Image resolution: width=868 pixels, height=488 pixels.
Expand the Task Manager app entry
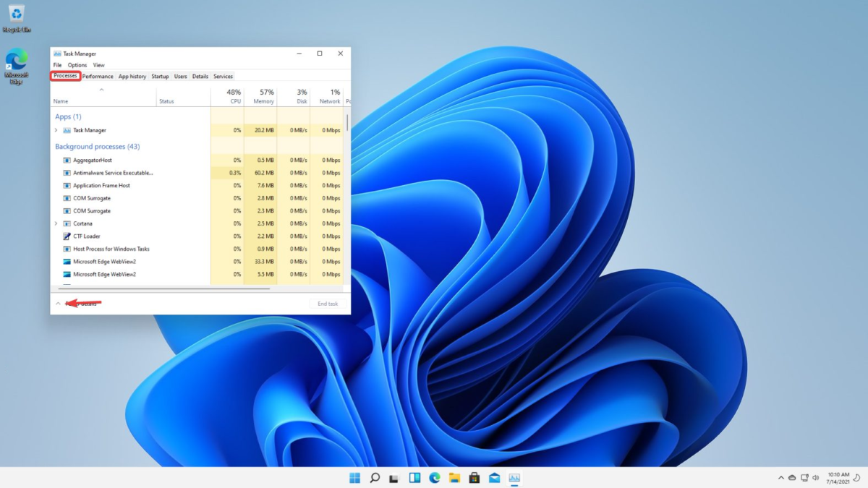click(57, 130)
